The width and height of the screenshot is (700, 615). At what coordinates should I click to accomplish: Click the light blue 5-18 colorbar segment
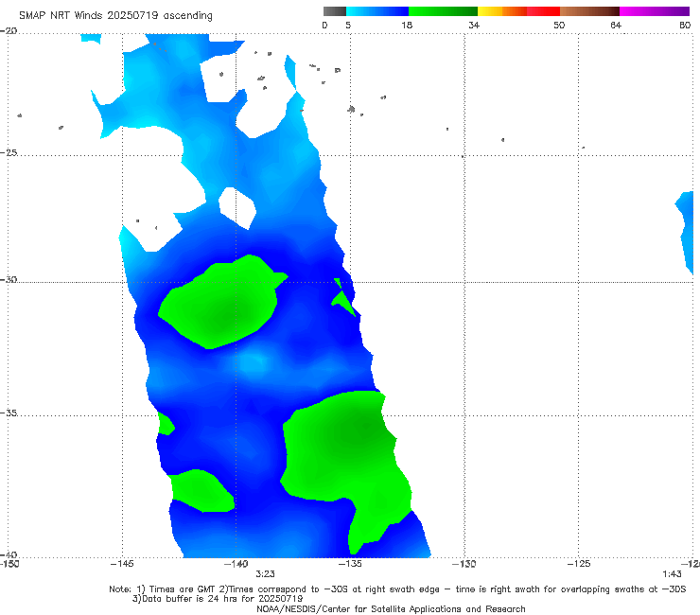point(377,11)
